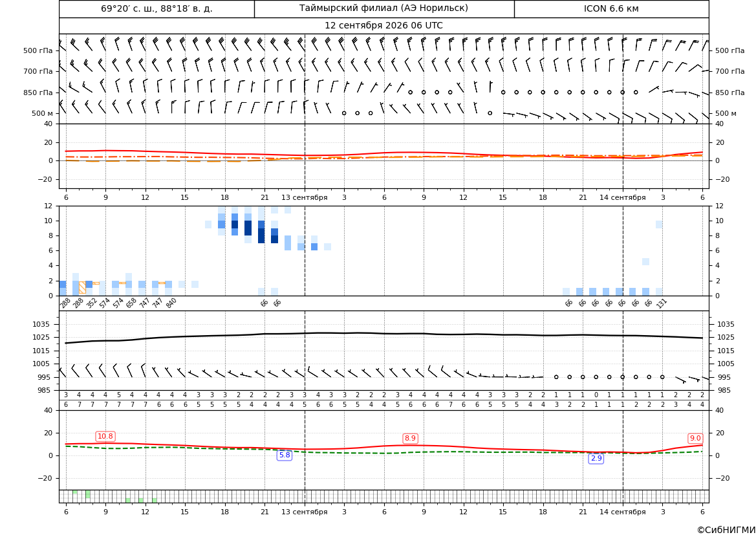756x535 pixels.
Task: Click the dark blue cloud cell near height 10
Action: (x=235, y=224)
